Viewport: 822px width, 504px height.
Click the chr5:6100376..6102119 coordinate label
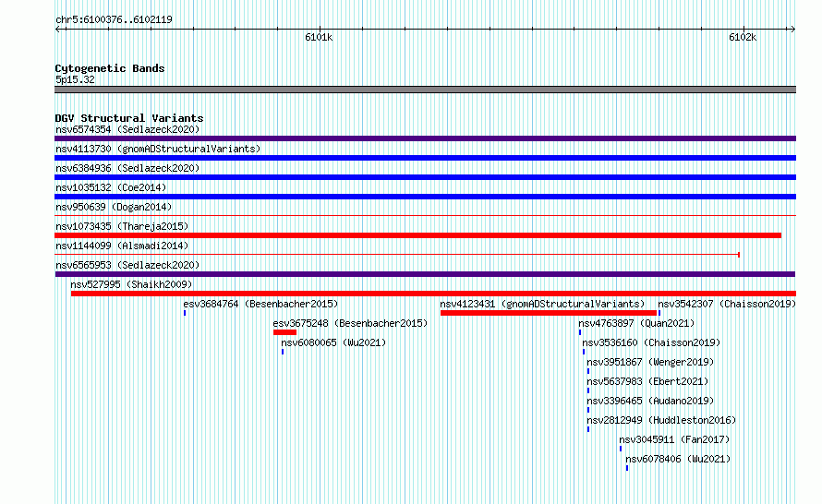[114, 19]
